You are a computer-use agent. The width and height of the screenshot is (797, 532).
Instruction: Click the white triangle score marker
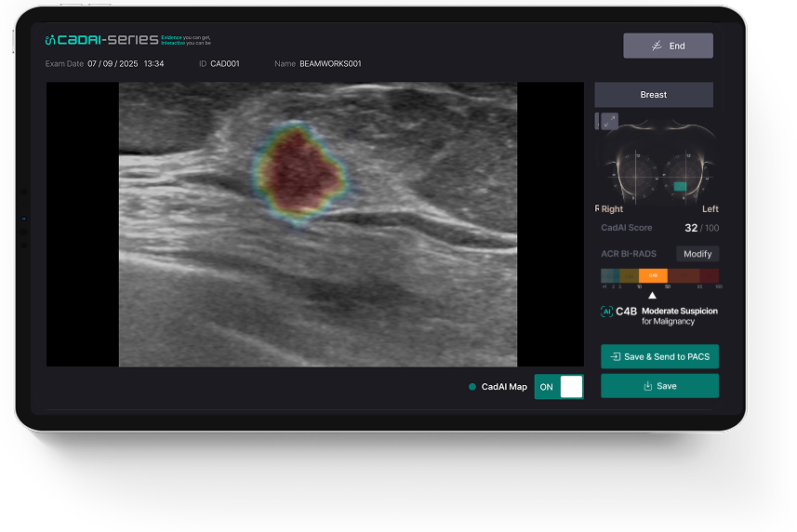click(652, 295)
